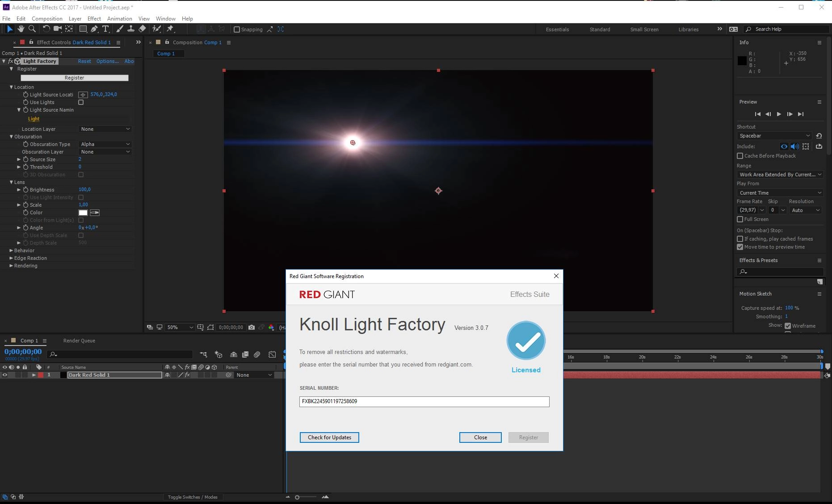
Task: Select the Selection arrow tool
Action: point(9,29)
